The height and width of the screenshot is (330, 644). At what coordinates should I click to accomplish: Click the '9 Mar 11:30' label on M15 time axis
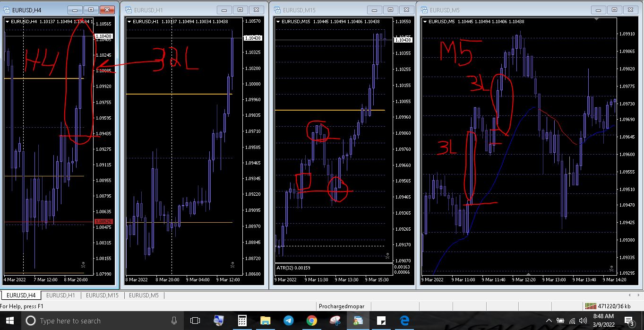click(316, 279)
